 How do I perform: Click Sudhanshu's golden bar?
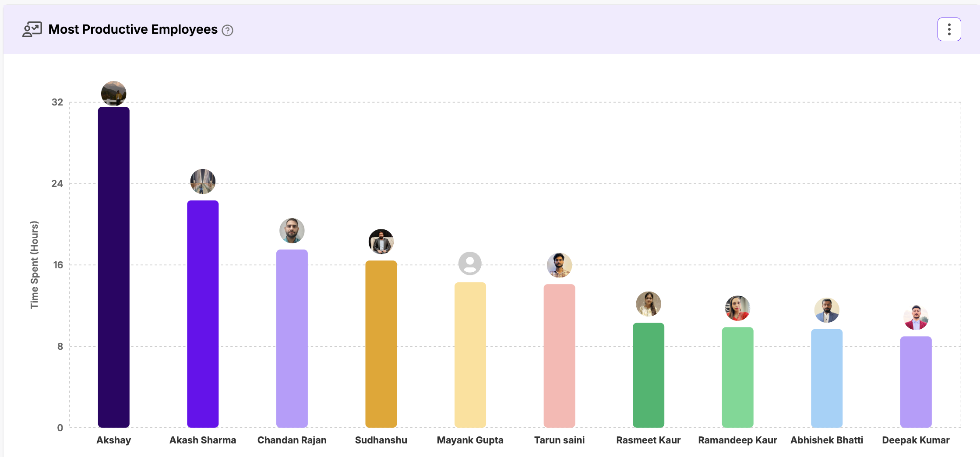381,344
